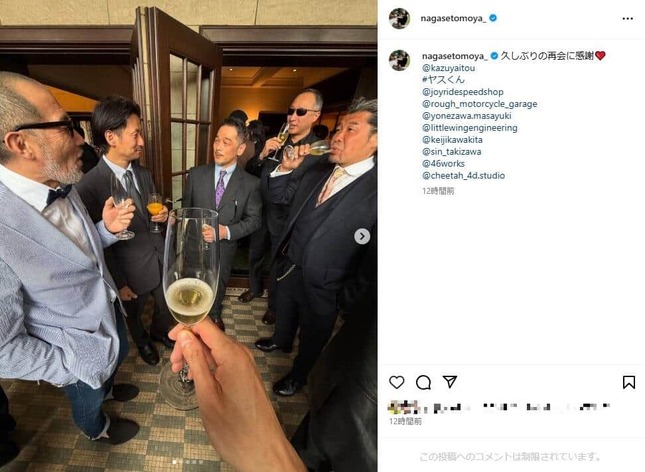Open @cheetah_4d.studio mention
The width and height of the screenshot is (645, 472).
coord(463,176)
